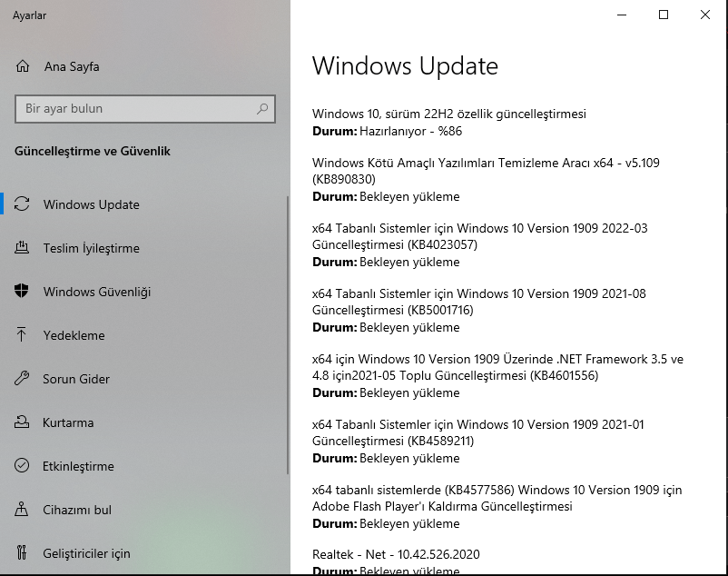Click the Kötü Amaçlı Yazılımları Temizleme Aracı entry
728x576 pixels.
click(486, 171)
